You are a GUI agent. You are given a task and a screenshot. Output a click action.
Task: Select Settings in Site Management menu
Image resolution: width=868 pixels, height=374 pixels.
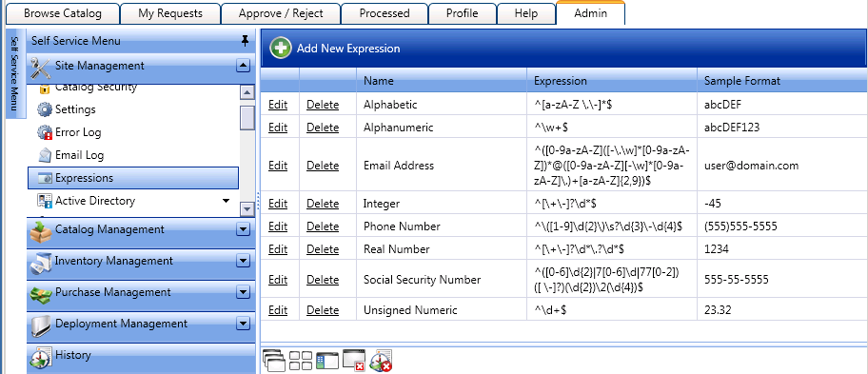click(x=75, y=109)
